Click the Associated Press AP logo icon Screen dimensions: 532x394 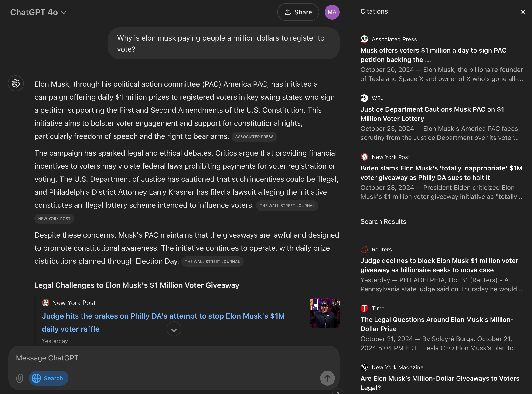[364, 39]
